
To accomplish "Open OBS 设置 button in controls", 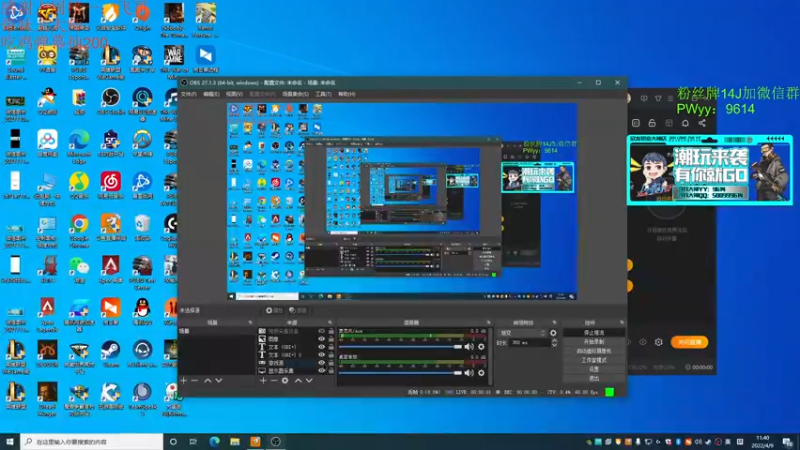I will pyautogui.click(x=594, y=369).
